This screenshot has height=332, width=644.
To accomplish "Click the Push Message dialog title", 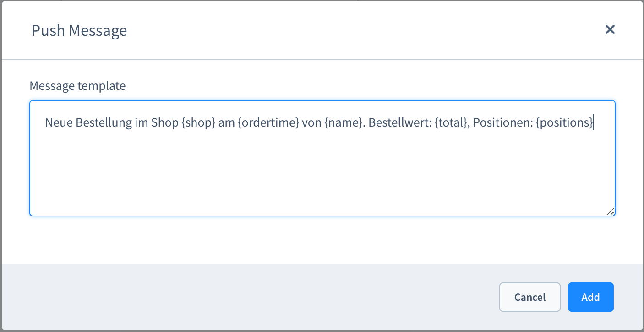I will [x=79, y=31].
